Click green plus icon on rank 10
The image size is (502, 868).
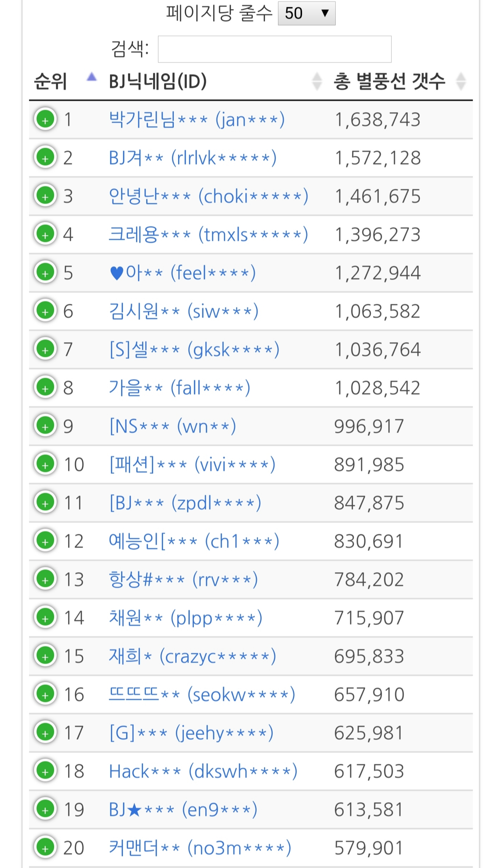46,464
